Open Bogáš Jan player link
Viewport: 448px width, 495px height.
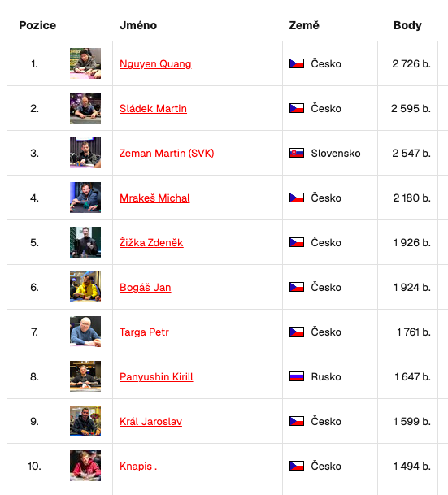(146, 287)
